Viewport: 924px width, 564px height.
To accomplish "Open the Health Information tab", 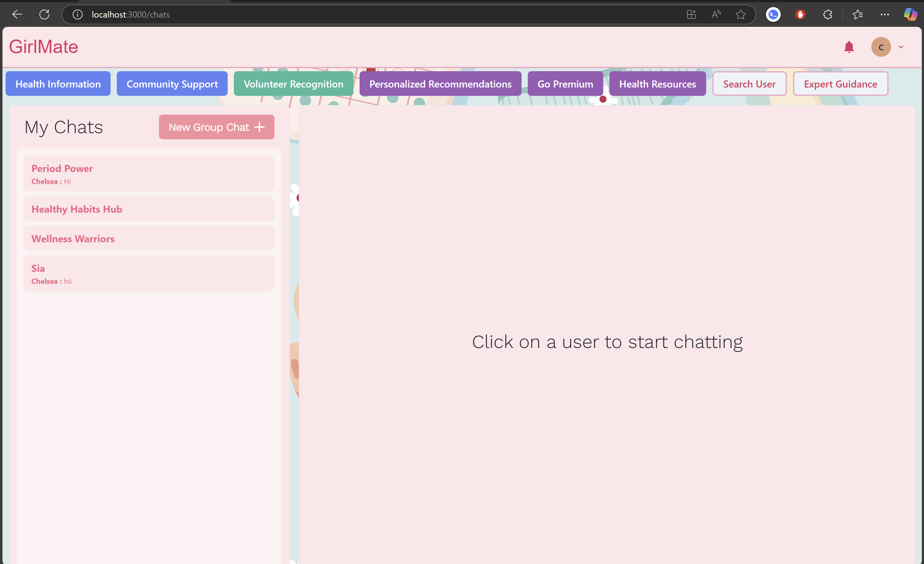I will point(58,84).
